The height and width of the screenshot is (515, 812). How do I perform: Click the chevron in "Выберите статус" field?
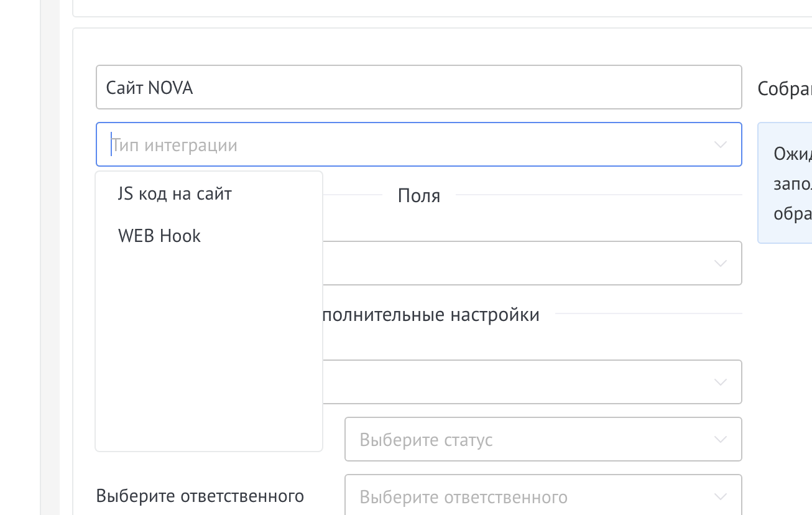[720, 440]
